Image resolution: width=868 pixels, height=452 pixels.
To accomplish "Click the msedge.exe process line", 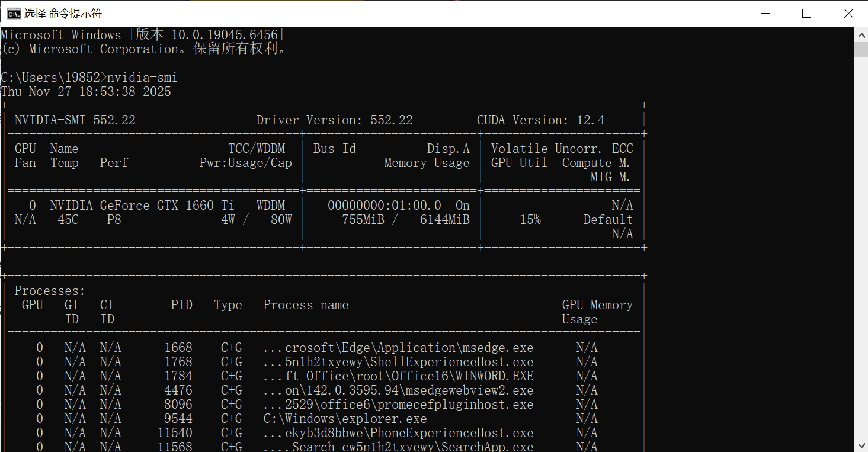I will click(x=398, y=348).
